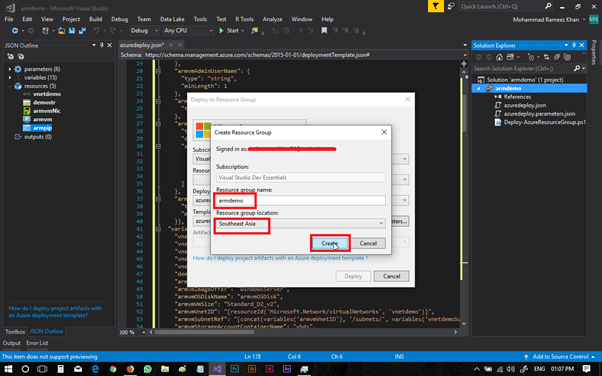This screenshot has width=602, height=376.
Task: Click the delete resource icon in JSON Outline
Action: tap(21, 57)
